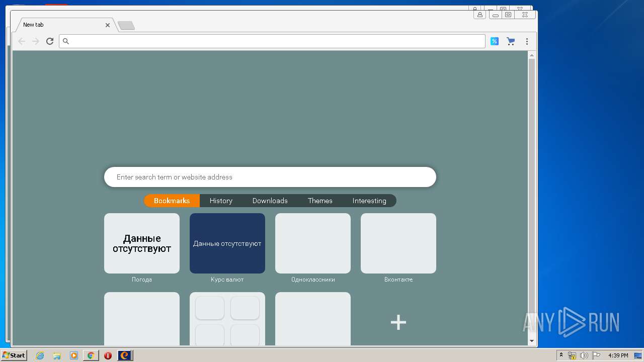Open the Погода weather tile
This screenshot has width=644, height=362.
pos(142,243)
